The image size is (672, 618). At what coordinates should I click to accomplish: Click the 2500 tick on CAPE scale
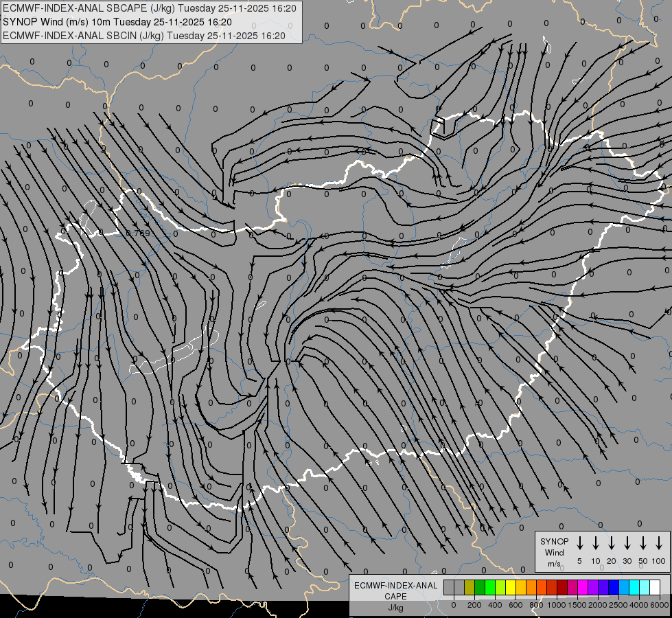(x=618, y=605)
